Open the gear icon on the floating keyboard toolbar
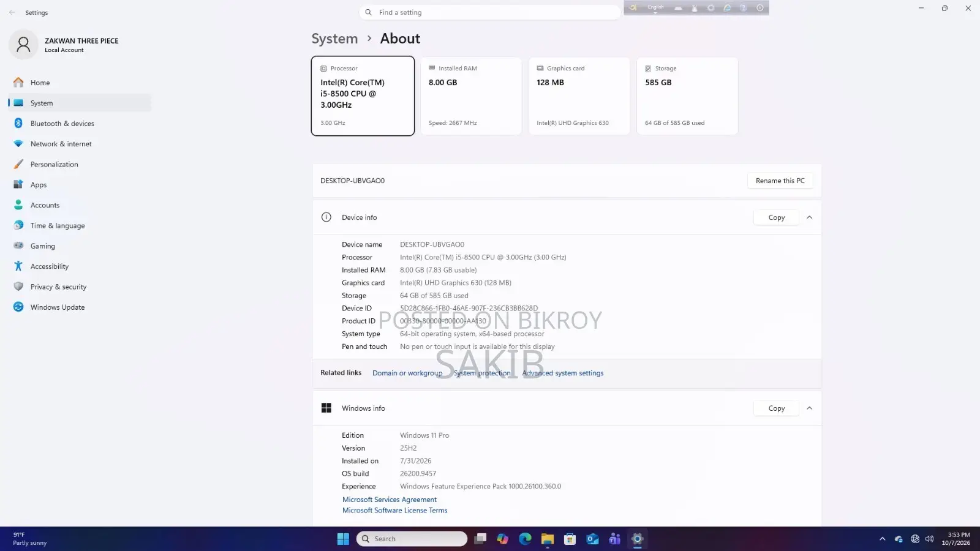 click(711, 8)
